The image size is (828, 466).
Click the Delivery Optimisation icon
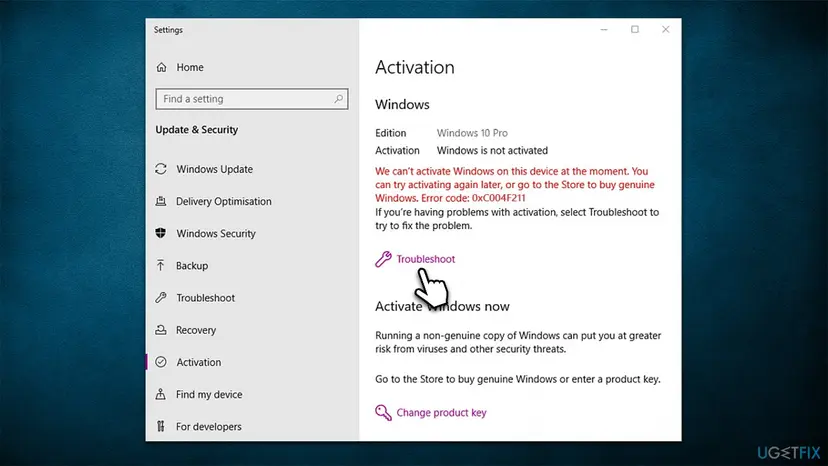(161, 201)
